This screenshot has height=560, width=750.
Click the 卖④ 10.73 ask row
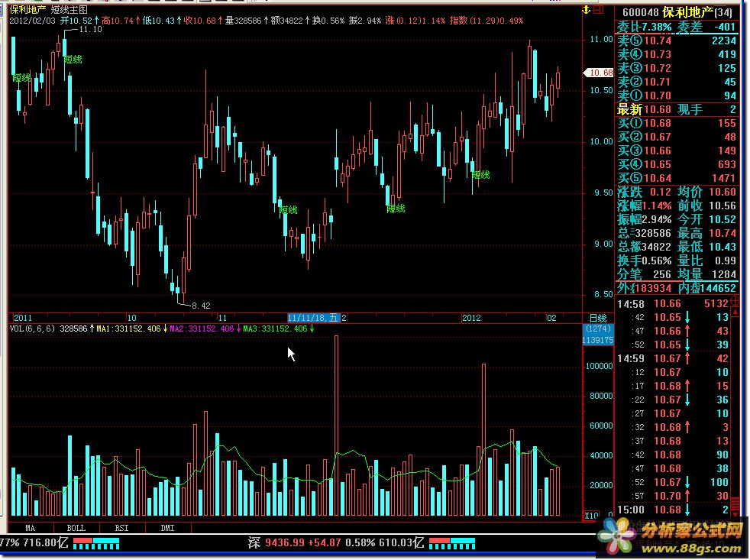click(677, 54)
